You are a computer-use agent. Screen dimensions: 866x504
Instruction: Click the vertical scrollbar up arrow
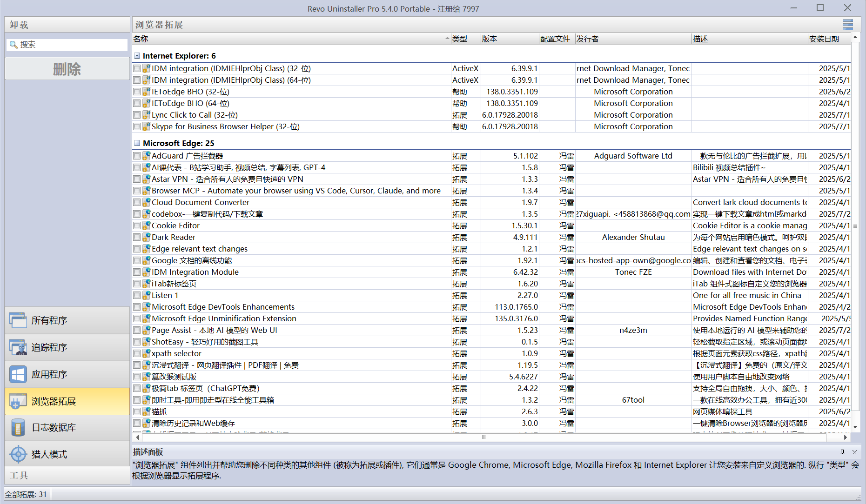coord(855,37)
